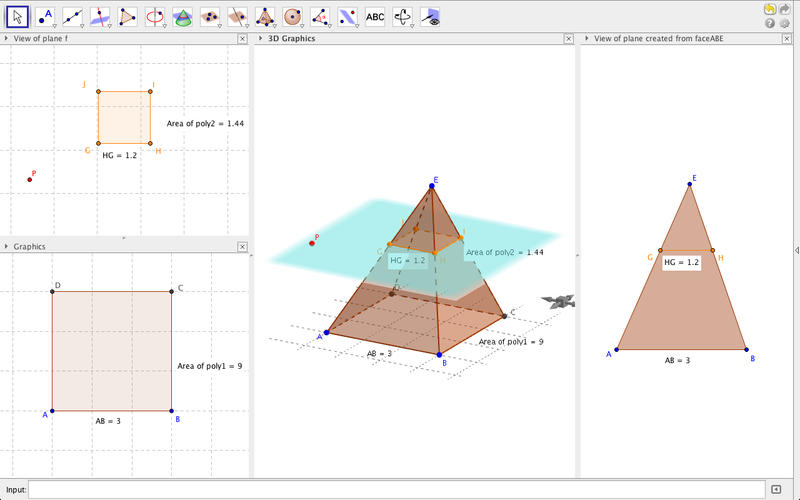
Task: Select the Reflect about Plane tool
Action: [x=347, y=16]
